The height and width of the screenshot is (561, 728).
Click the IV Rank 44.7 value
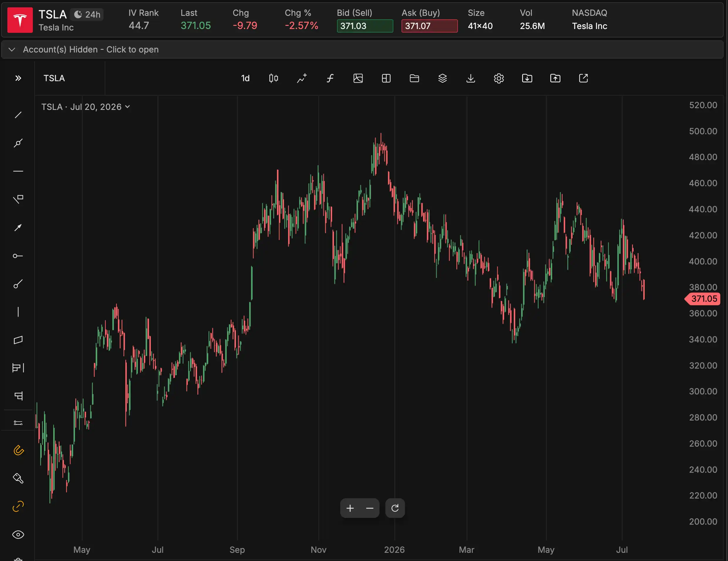(139, 26)
